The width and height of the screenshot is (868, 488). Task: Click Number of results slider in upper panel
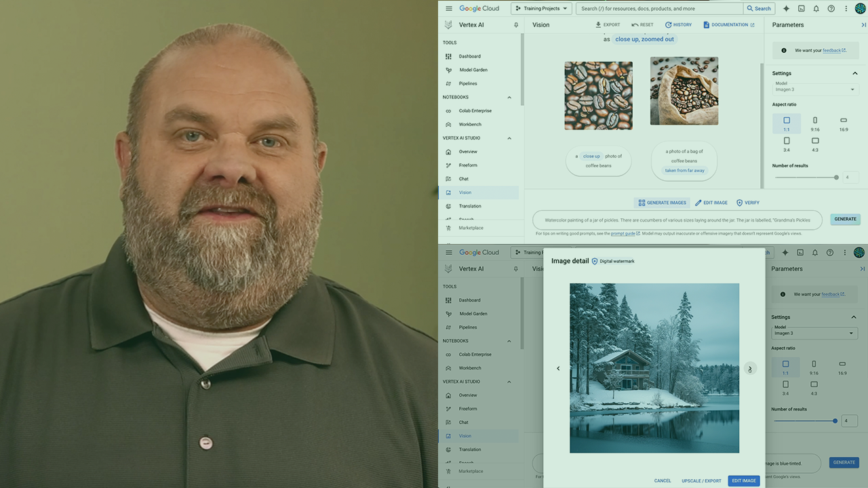806,177
